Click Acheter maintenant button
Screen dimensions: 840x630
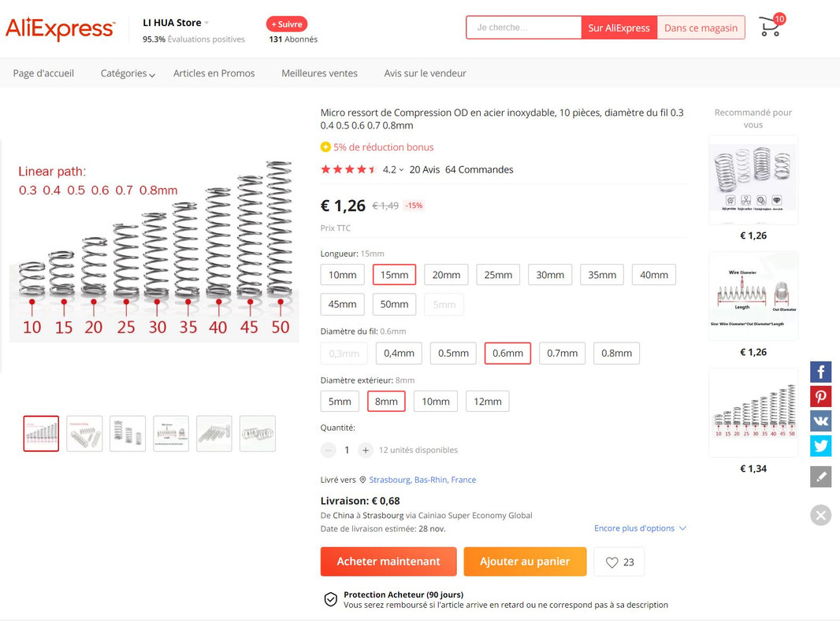[388, 561]
